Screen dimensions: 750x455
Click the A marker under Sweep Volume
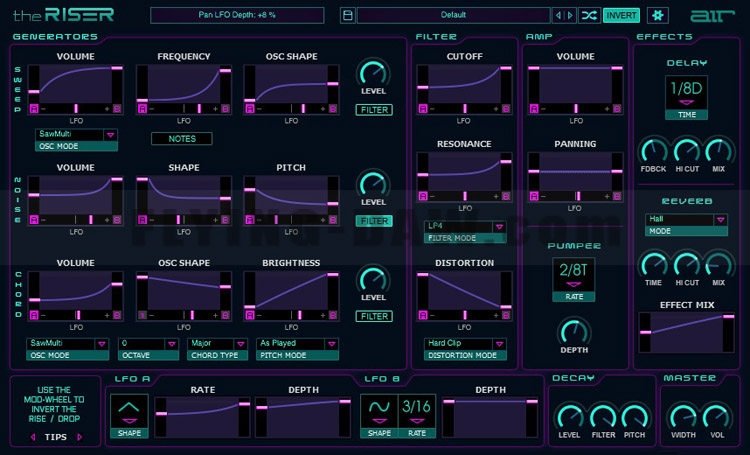pos(34,109)
